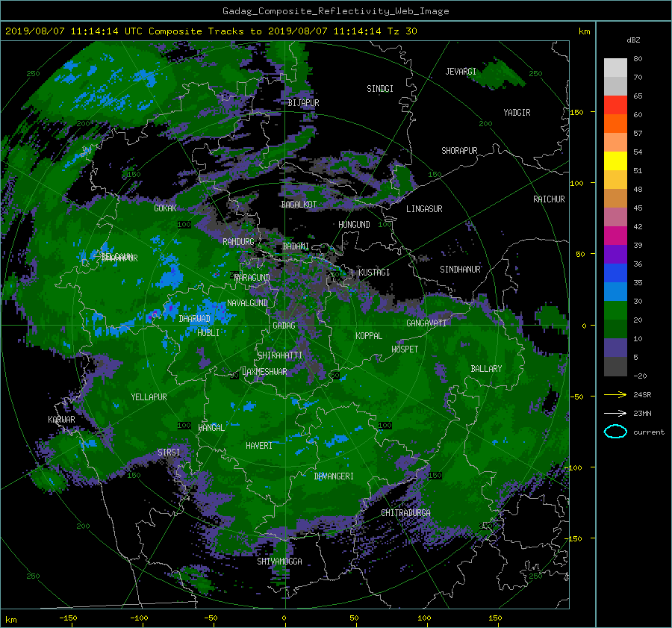The width and height of the screenshot is (672, 628).
Task: Click the KARWAR city label
Action: [x=61, y=420]
